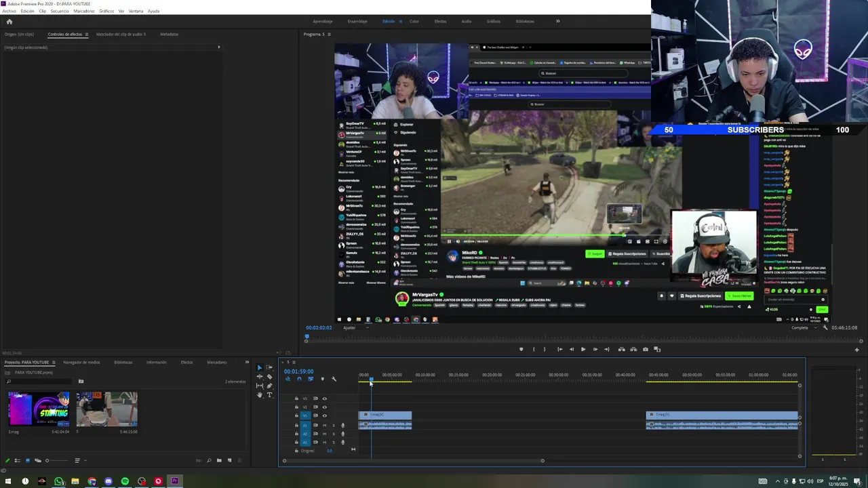
Task: Switch to Navegador de medios tab
Action: (81, 362)
